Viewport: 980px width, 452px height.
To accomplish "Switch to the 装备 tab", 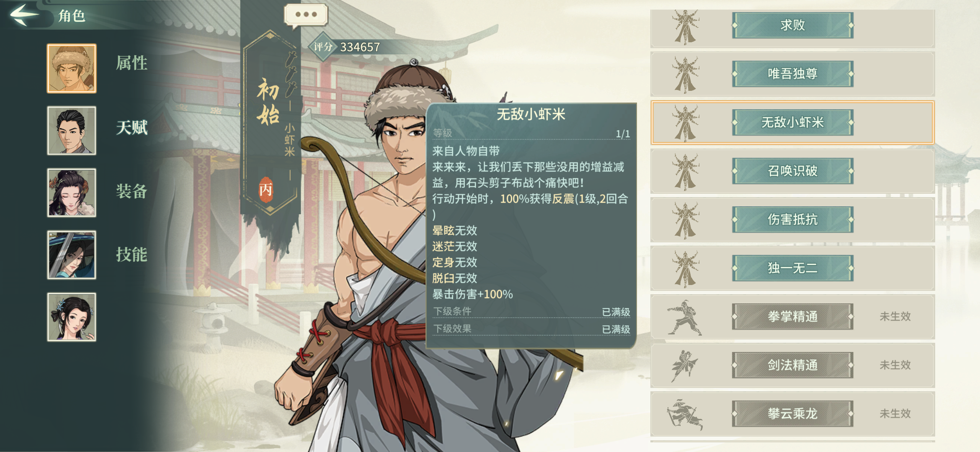I will point(132,191).
